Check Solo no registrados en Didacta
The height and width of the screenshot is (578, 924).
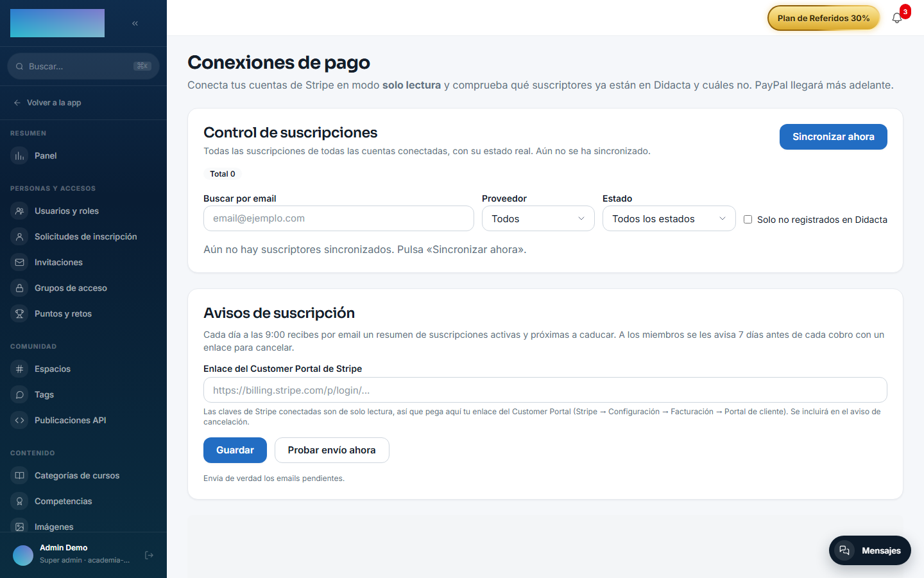click(748, 220)
